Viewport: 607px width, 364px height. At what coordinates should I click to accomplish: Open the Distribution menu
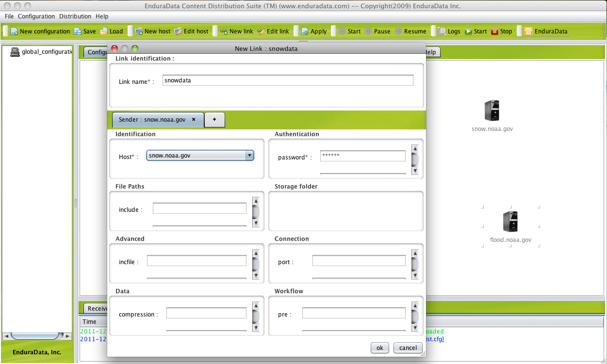pos(75,16)
